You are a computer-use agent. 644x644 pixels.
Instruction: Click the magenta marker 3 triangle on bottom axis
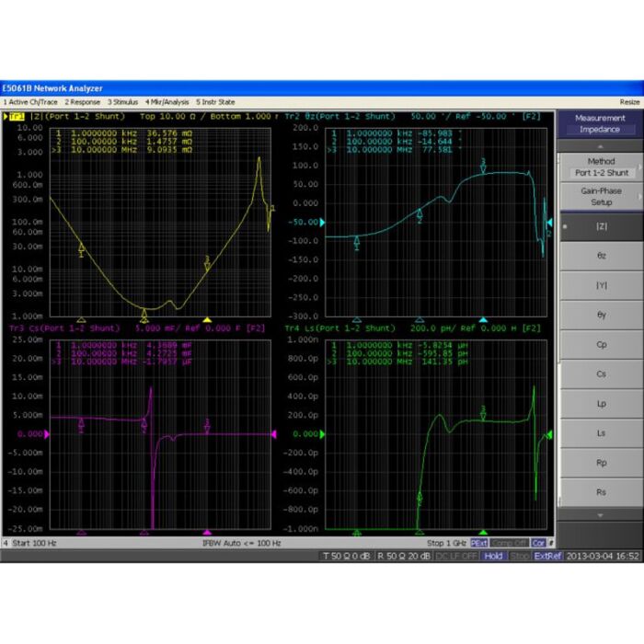(207, 533)
